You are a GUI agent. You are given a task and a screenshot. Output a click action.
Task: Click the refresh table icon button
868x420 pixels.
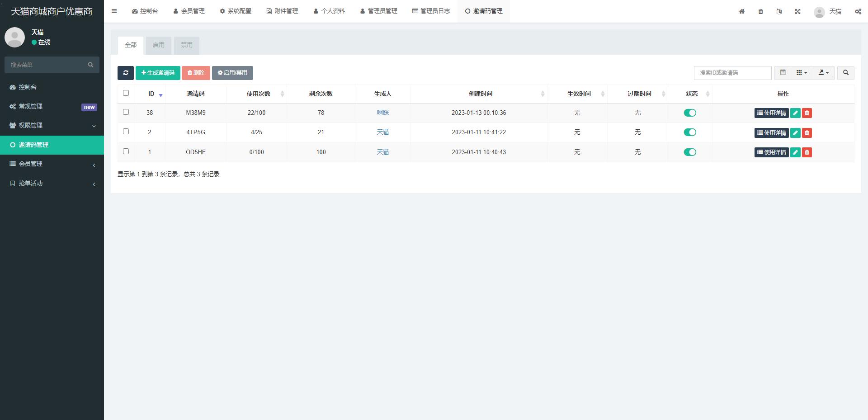pyautogui.click(x=125, y=73)
